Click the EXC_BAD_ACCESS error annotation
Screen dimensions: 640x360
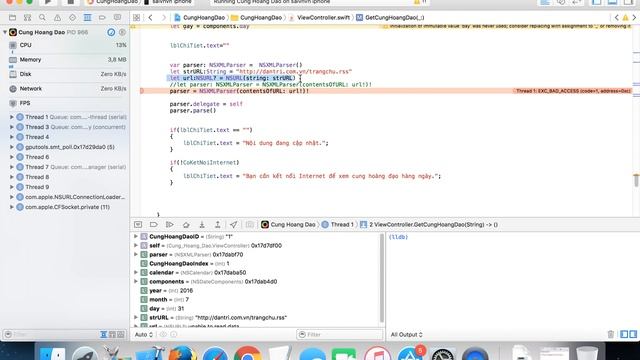[573, 91]
